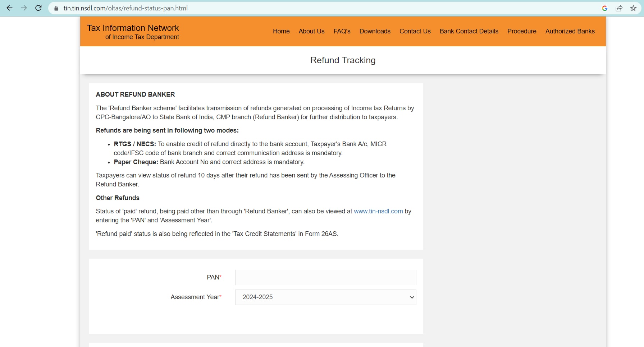Viewport: 644px width, 347px height.
Task: Click the browser back arrow
Action: click(x=10, y=8)
